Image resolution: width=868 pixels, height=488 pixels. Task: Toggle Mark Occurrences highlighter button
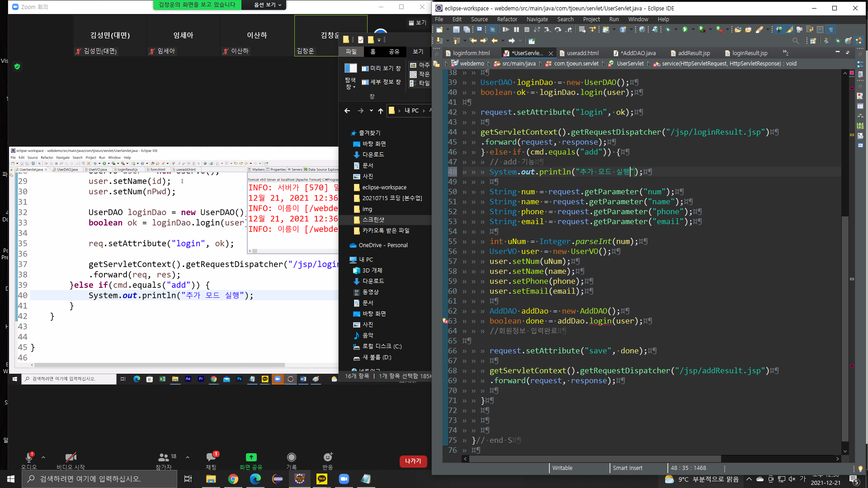pyautogui.click(x=789, y=30)
